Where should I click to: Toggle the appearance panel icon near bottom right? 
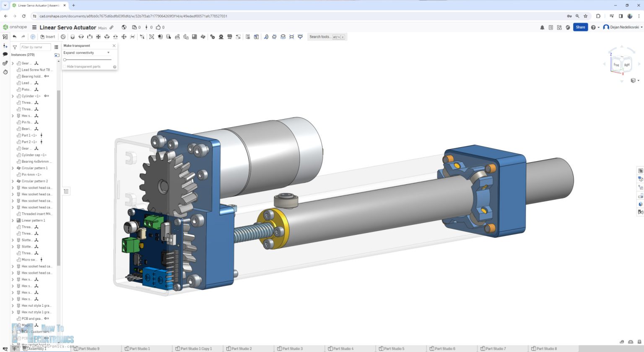(641, 204)
